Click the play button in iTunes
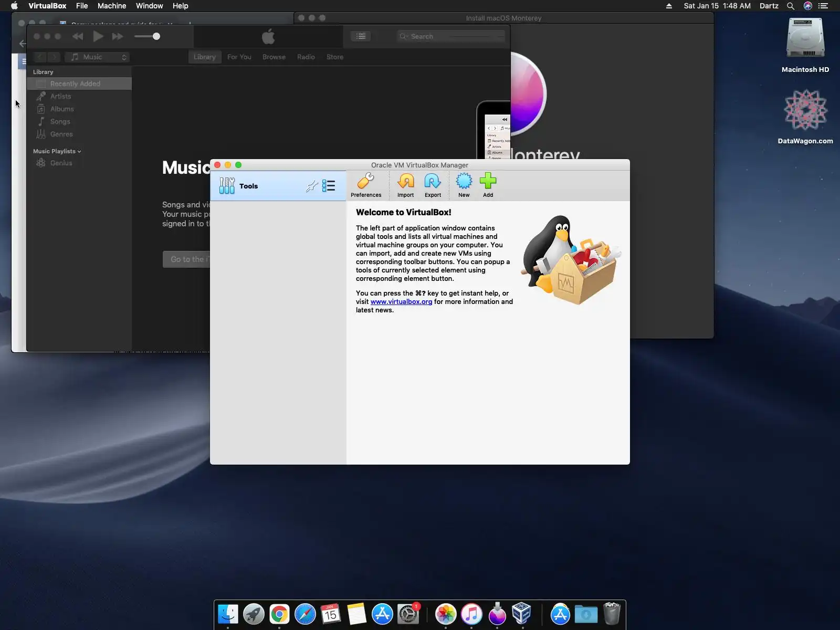 pyautogui.click(x=98, y=36)
